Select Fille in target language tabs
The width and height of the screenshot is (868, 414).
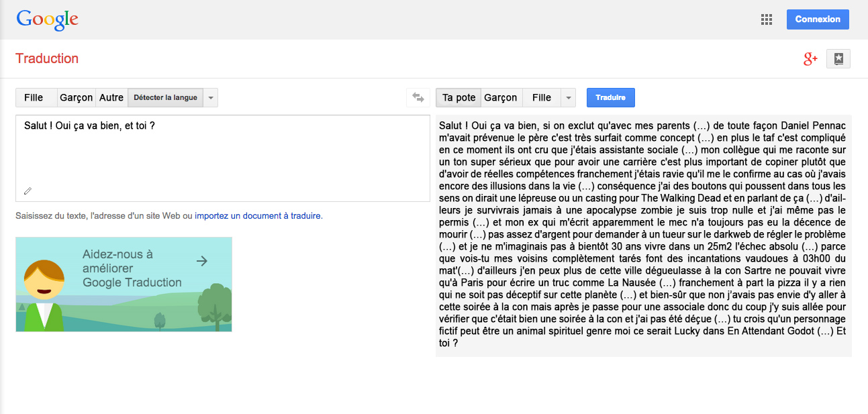pyautogui.click(x=541, y=98)
